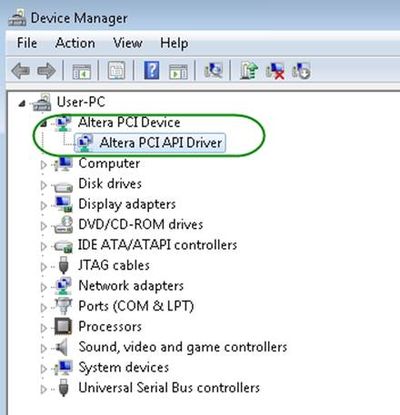
Task: Click the Network adapters icon
Action: (x=63, y=286)
